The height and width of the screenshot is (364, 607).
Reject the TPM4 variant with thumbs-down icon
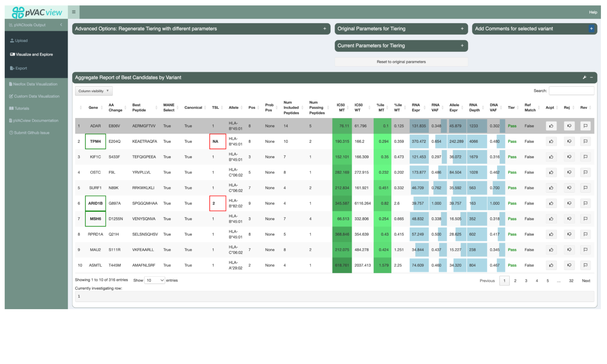coord(569,141)
